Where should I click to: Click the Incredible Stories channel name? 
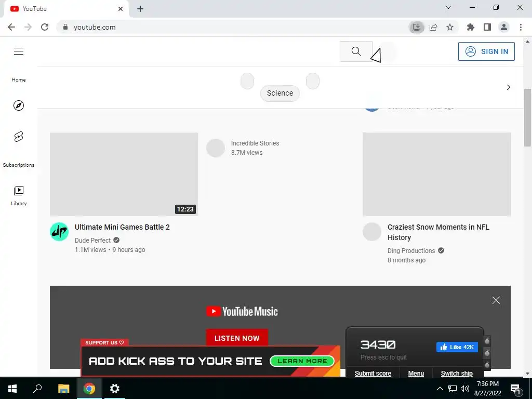255,143
